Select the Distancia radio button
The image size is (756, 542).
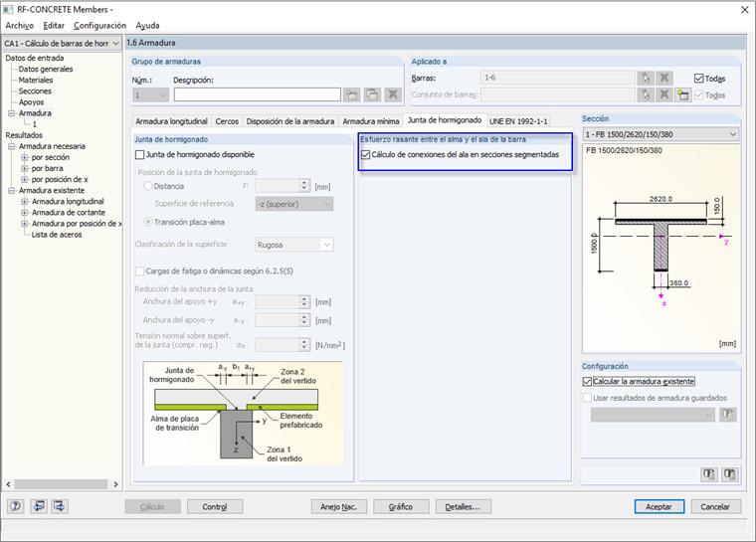point(148,186)
